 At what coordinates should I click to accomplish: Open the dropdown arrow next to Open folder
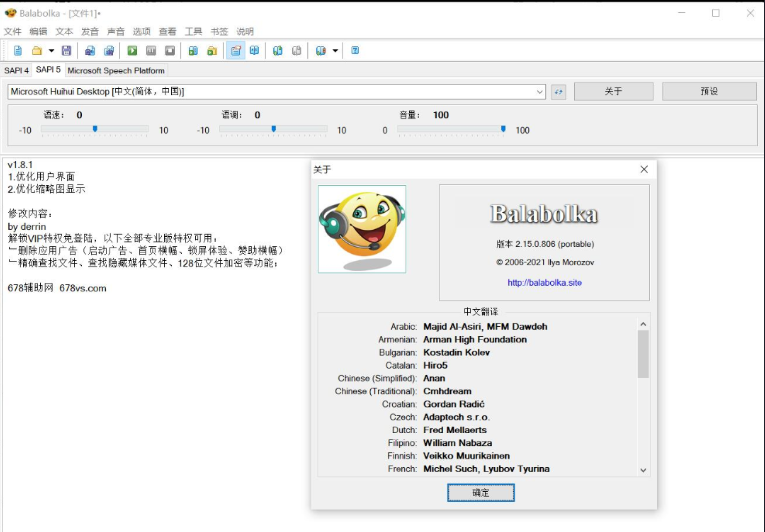coord(50,50)
